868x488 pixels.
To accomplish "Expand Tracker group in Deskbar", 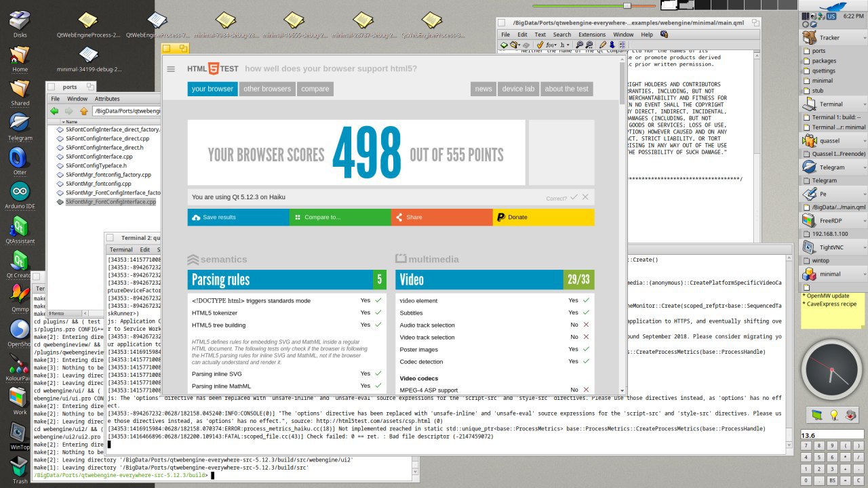I will (x=863, y=38).
